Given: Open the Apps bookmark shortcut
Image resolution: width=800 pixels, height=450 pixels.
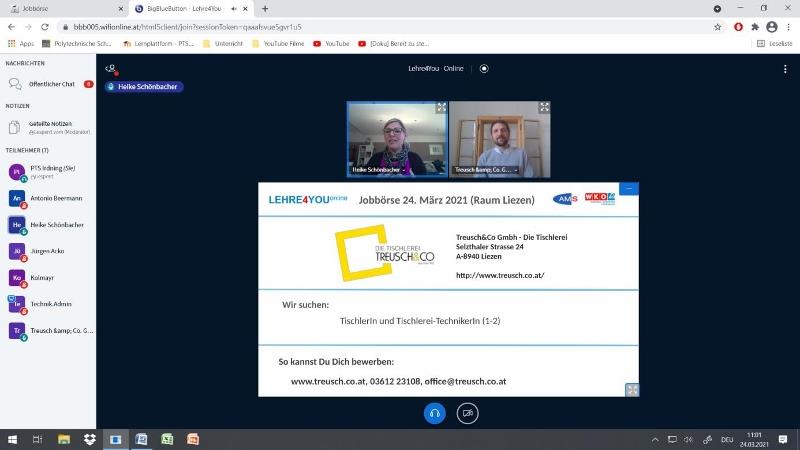Looking at the screenshot, I should [21, 44].
